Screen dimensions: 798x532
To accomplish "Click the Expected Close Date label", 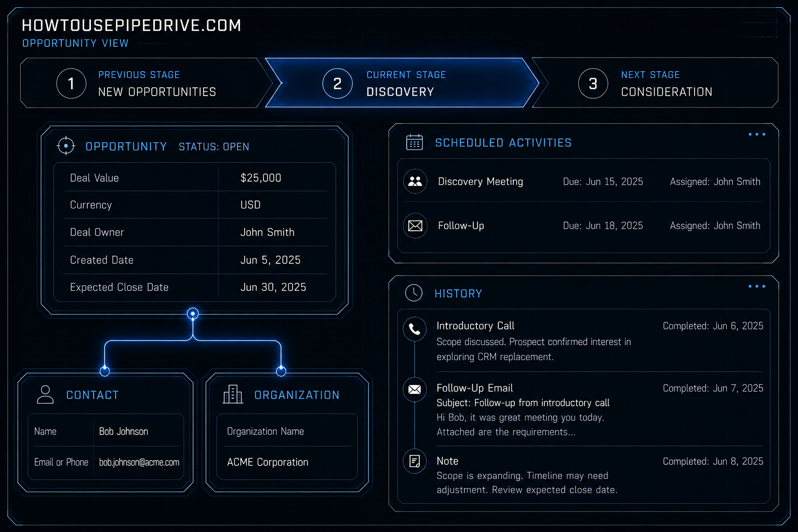I will (119, 287).
